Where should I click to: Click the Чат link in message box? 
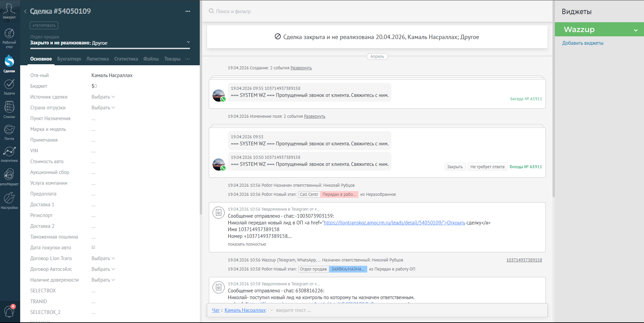point(216,310)
